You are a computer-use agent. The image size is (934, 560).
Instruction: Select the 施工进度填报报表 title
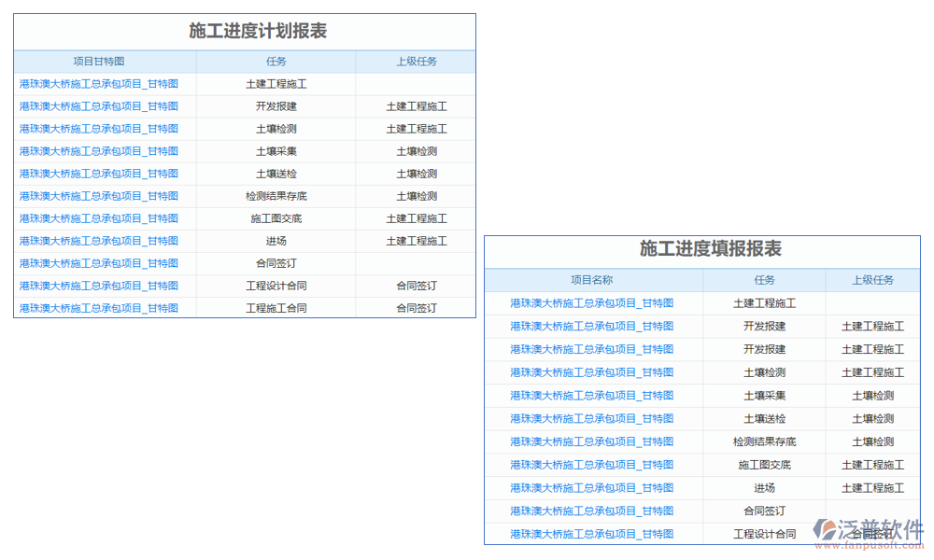710,249
